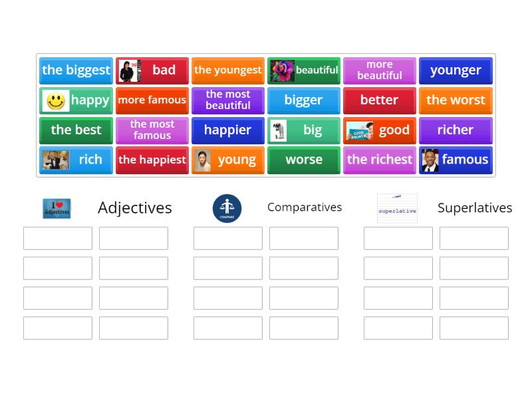Click the superlative notebook icon
532x399 pixels.
tap(397, 207)
